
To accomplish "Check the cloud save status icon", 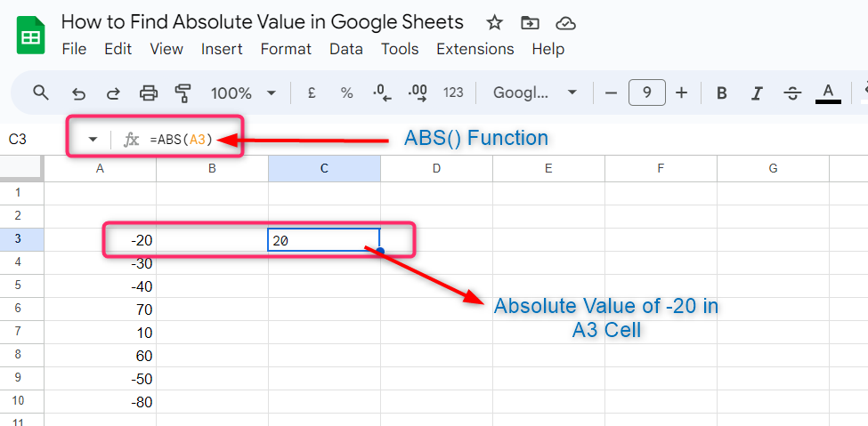I will click(564, 23).
